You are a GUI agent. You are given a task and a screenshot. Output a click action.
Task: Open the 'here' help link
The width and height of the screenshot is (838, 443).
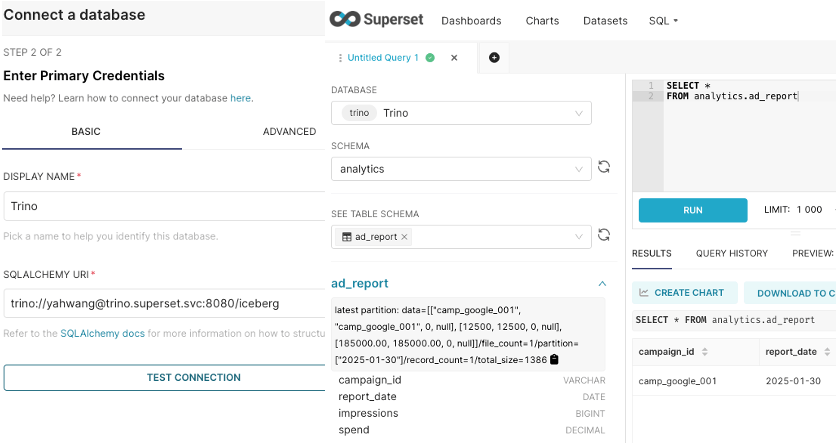[x=240, y=98]
